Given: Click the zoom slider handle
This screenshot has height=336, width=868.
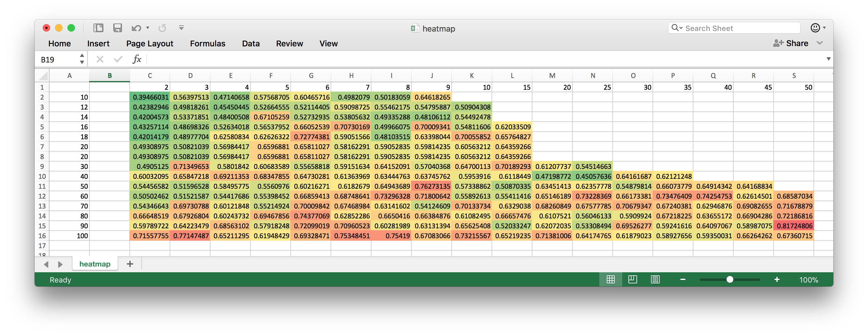Looking at the screenshot, I should tap(730, 280).
